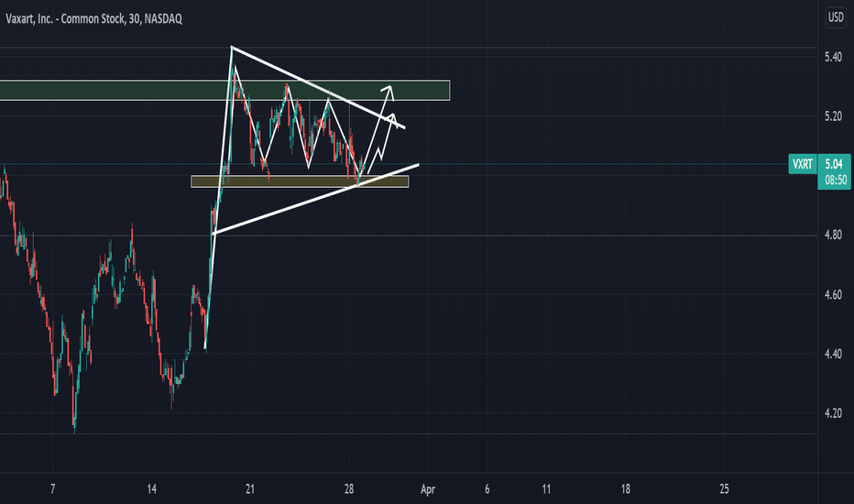Click the Vaxart, Inc. chart title
854x504 pixels.
point(93,19)
